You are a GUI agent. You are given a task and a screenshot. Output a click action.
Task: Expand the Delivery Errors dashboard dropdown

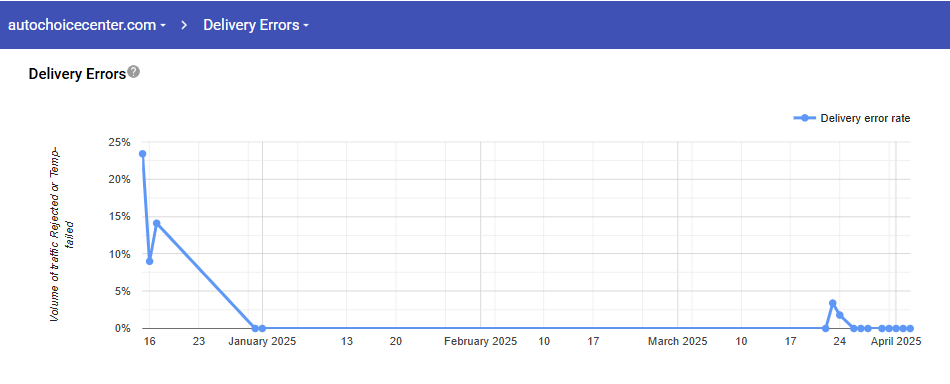click(x=256, y=25)
